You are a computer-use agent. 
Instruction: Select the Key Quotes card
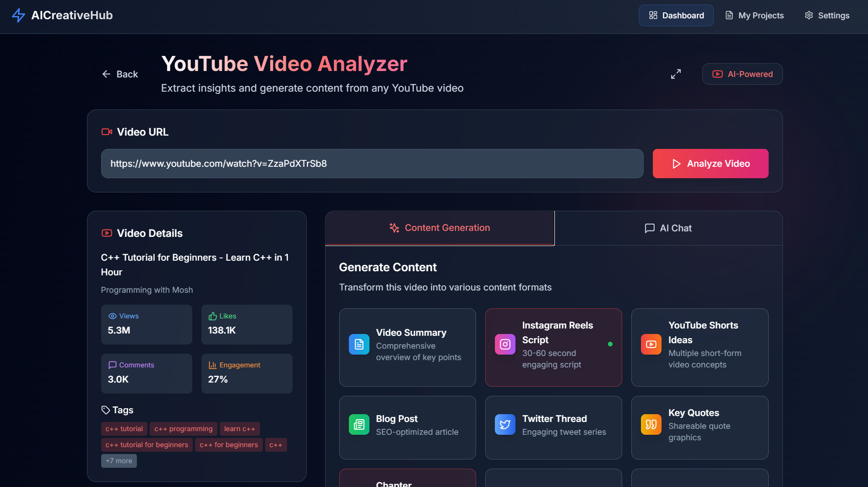pyautogui.click(x=700, y=427)
